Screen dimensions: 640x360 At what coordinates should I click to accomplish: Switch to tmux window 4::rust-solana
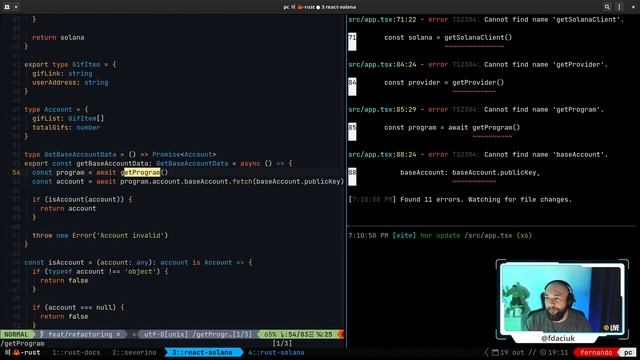click(x=276, y=352)
